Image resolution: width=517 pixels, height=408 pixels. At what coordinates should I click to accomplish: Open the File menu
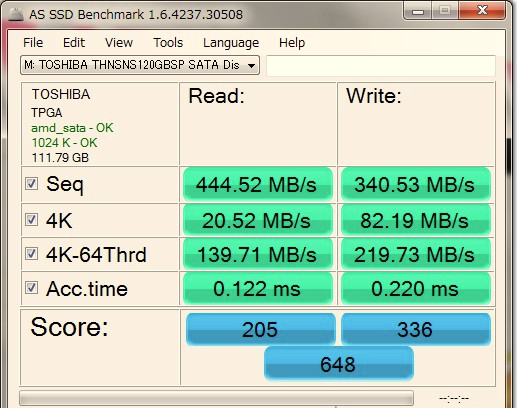[33, 43]
